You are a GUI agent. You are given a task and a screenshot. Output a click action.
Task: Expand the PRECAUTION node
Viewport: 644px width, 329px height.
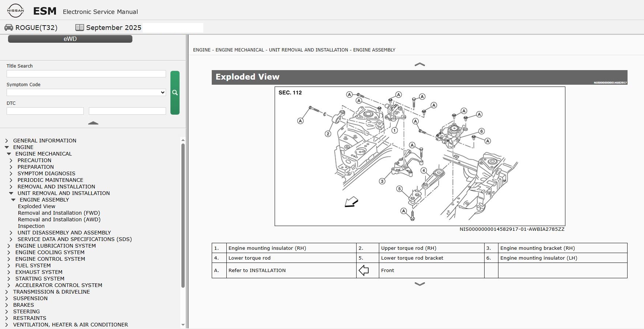coord(11,160)
